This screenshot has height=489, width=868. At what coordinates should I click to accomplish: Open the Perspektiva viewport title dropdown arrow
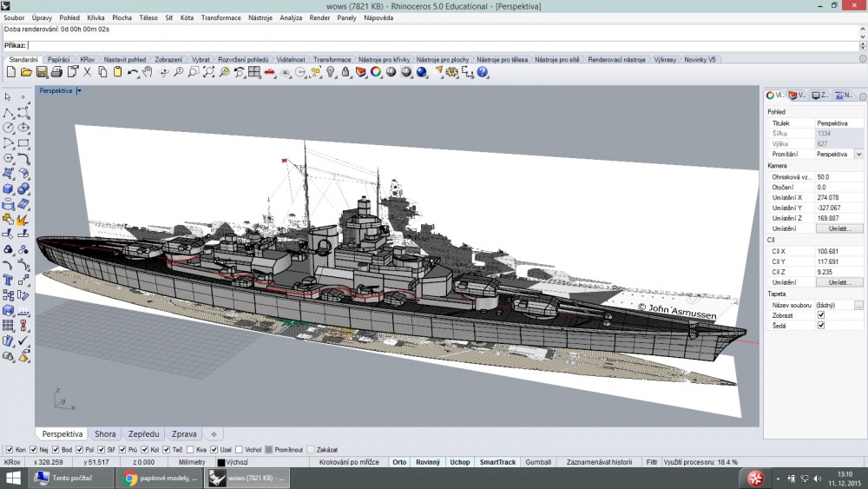[x=79, y=91]
